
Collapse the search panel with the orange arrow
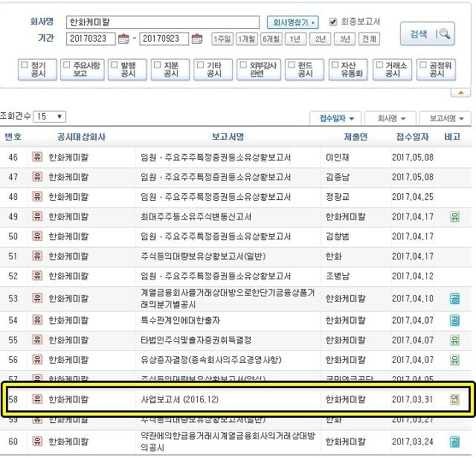coord(461,93)
